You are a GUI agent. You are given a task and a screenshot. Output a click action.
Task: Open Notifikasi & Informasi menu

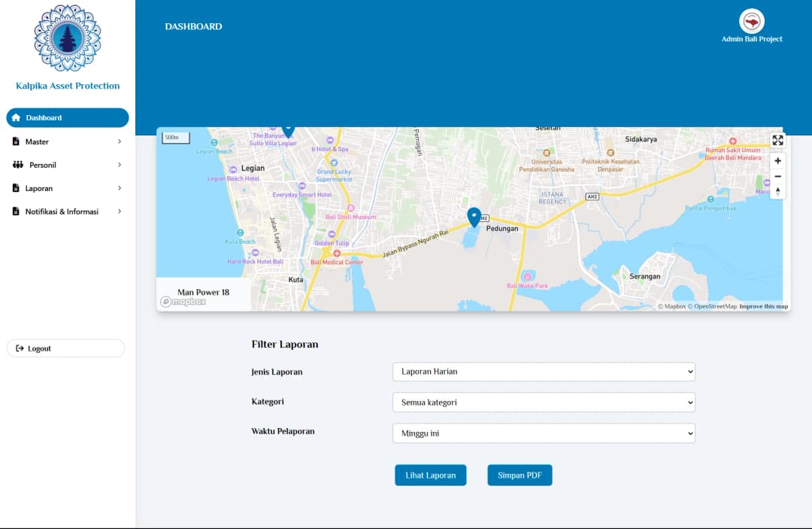click(x=67, y=211)
